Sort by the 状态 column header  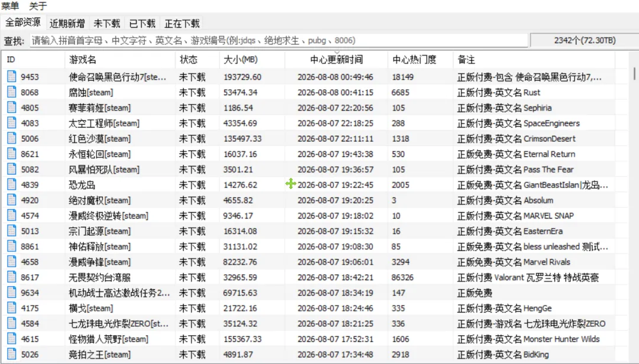(x=197, y=60)
